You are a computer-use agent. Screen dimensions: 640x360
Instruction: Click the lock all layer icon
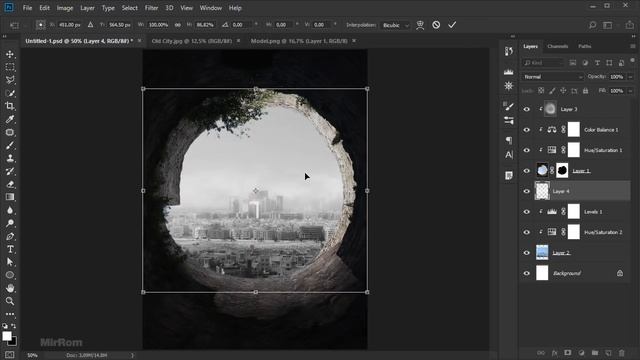coord(585,91)
